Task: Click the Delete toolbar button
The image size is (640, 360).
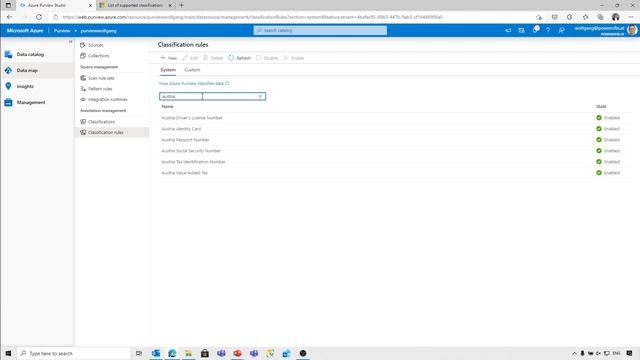Action: (x=213, y=58)
